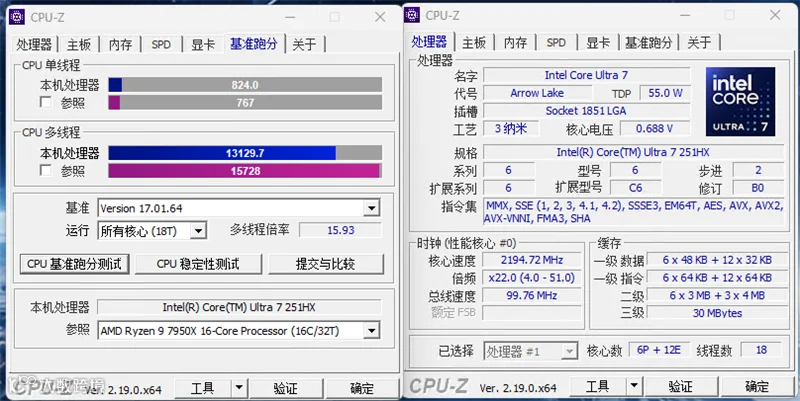Click 确定 button in right window

click(x=757, y=386)
